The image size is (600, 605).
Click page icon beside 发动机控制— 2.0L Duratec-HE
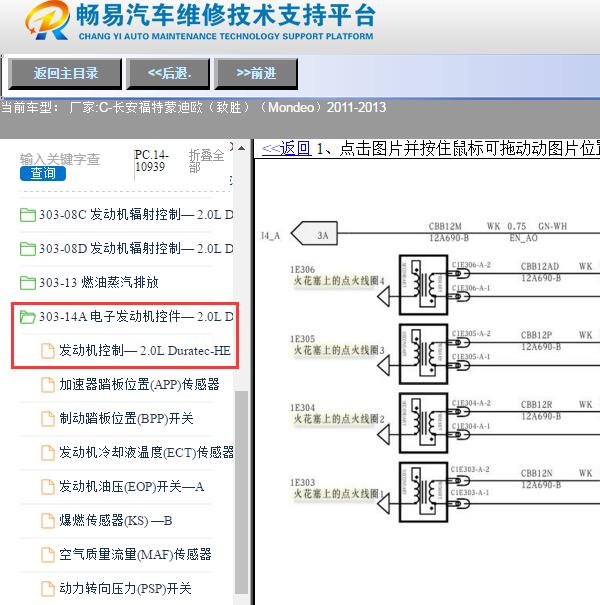(48, 351)
